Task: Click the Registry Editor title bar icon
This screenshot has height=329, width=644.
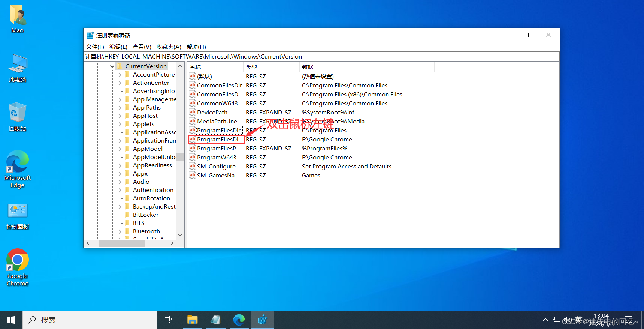Action: coord(90,35)
